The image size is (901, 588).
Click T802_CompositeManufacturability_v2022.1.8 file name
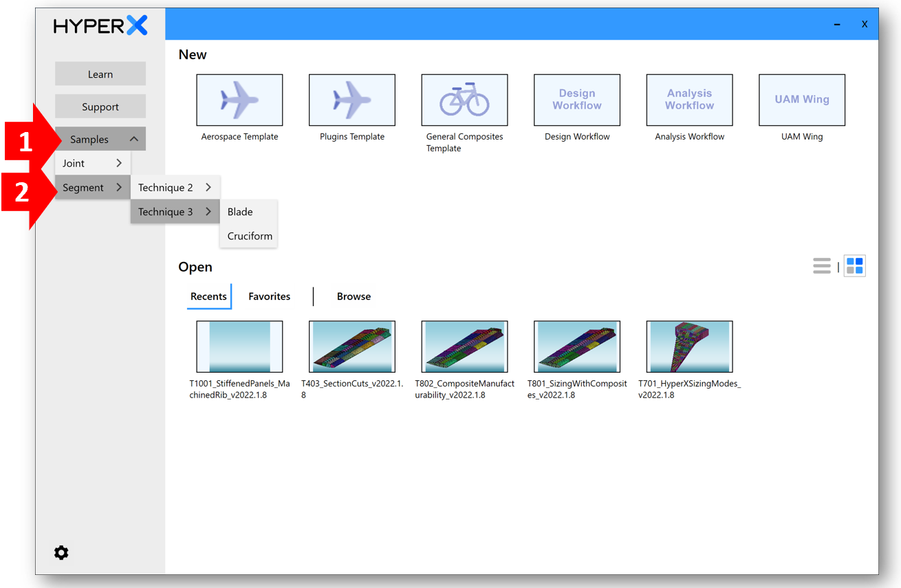pyautogui.click(x=464, y=389)
